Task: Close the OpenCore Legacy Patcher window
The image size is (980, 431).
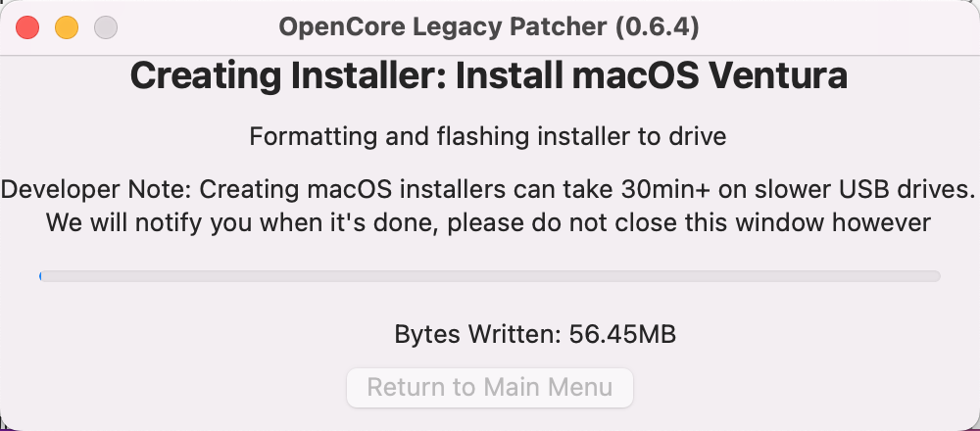Action: click(x=27, y=27)
